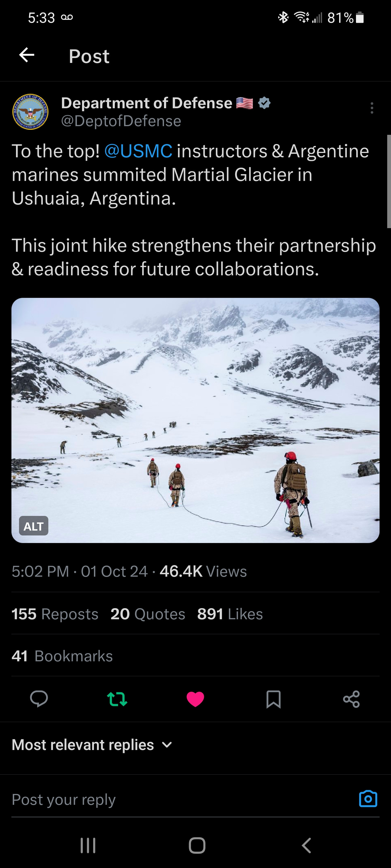Open the three-dot post options menu
Image resolution: width=391 pixels, height=868 pixels.
[372, 108]
